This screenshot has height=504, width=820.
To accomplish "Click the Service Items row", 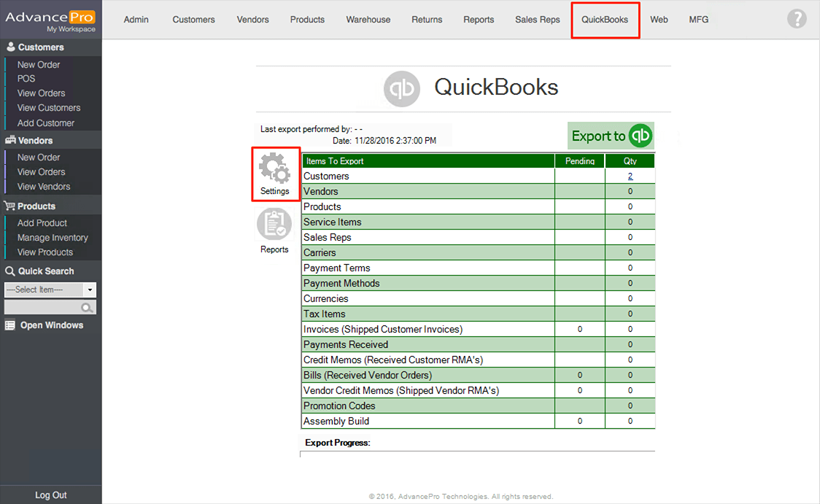I will click(478, 222).
